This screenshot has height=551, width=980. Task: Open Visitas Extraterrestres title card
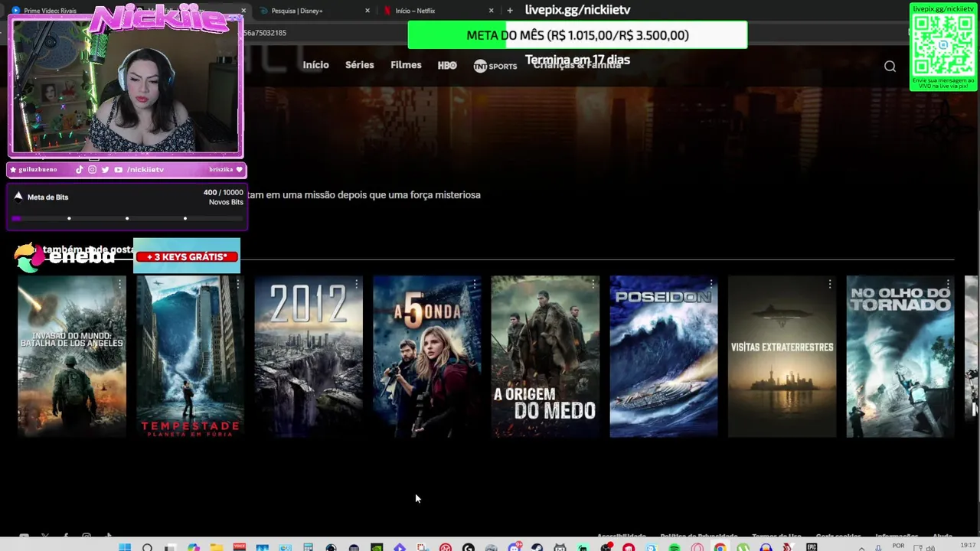[782, 357]
